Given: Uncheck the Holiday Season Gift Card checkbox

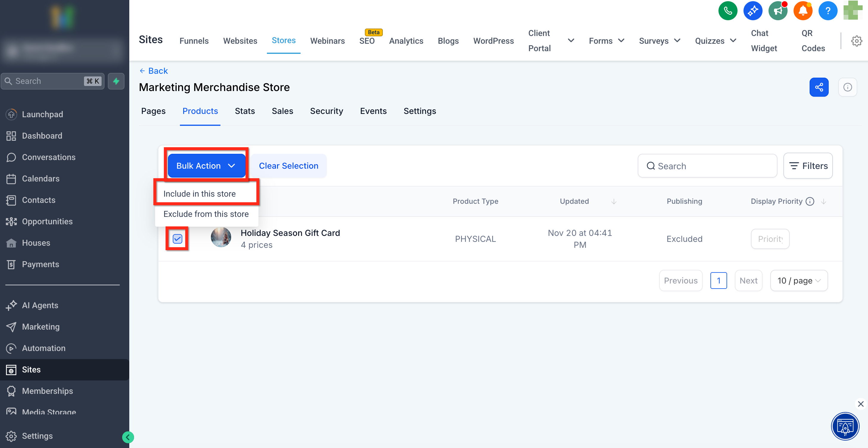Looking at the screenshot, I should (x=177, y=239).
